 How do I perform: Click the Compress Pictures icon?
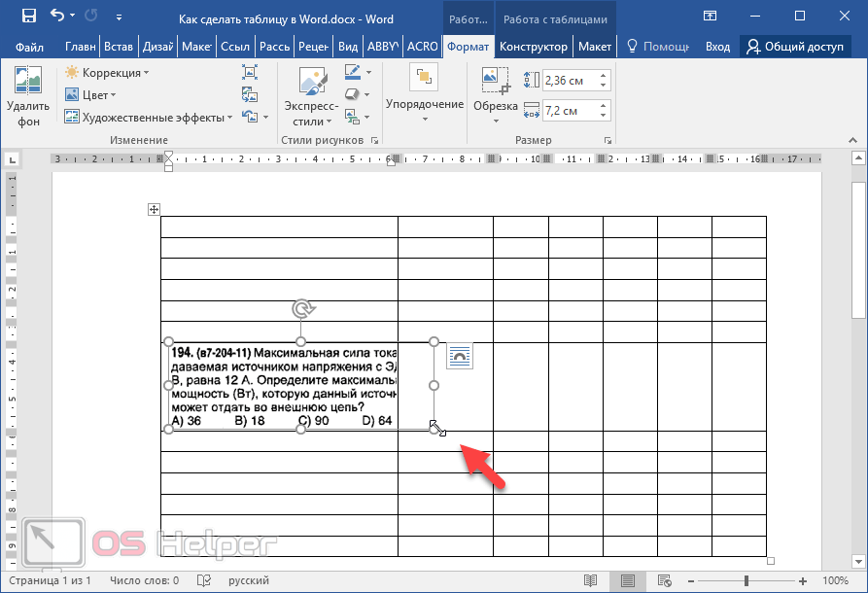coord(250,72)
